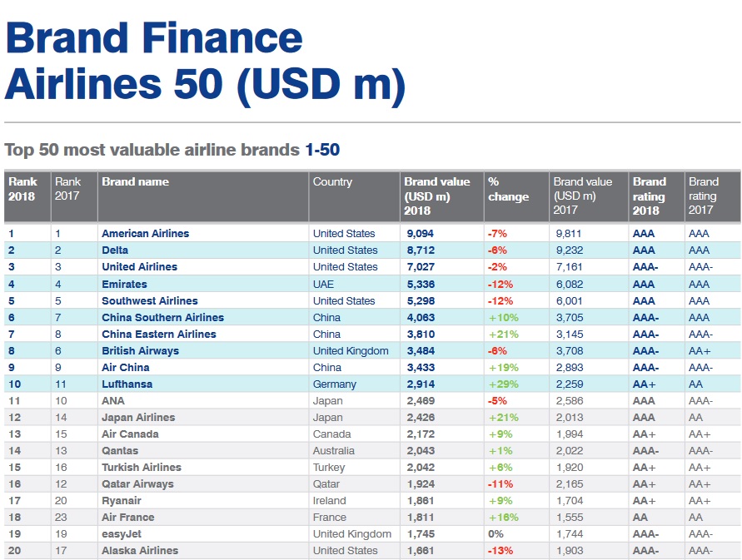Select the 'Delta' brand name
Image resolution: width=742 pixels, height=560 pixels.
[115, 250]
